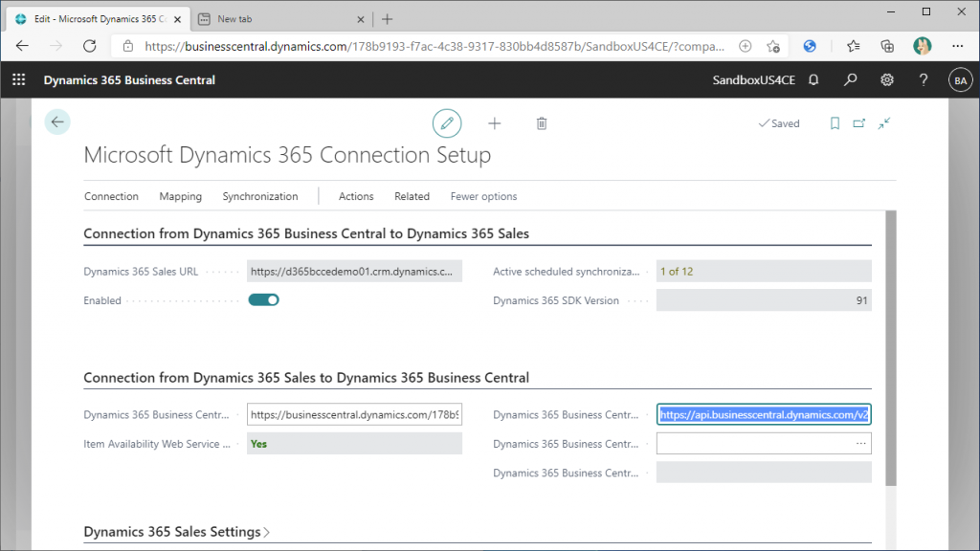Open the Related menu
Screen dimensions: 980x551
[412, 196]
